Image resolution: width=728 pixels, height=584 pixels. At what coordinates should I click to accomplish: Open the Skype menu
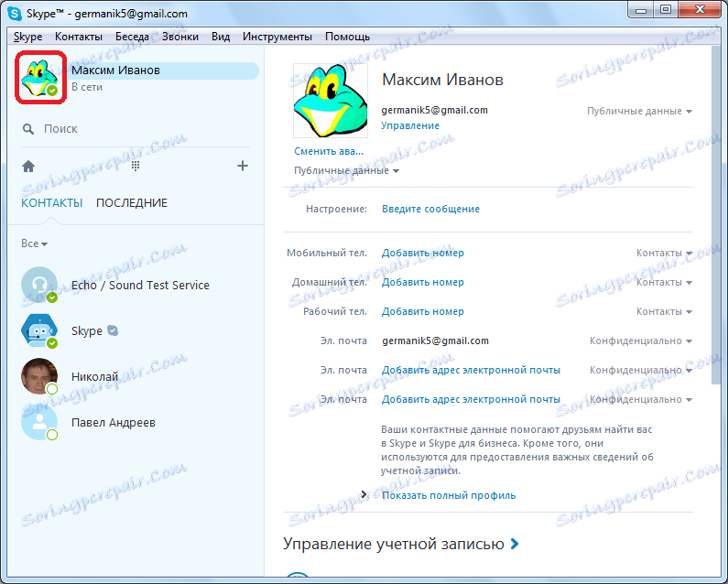coord(27,37)
